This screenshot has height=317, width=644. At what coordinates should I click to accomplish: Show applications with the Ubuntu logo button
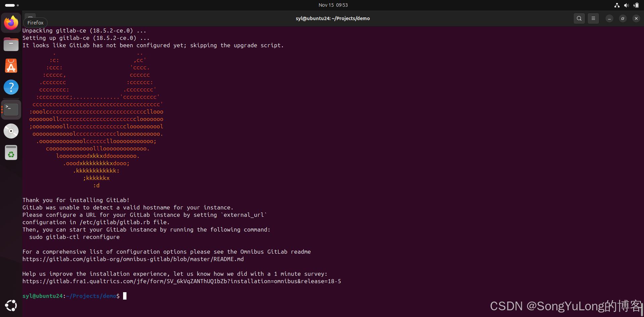tap(11, 305)
